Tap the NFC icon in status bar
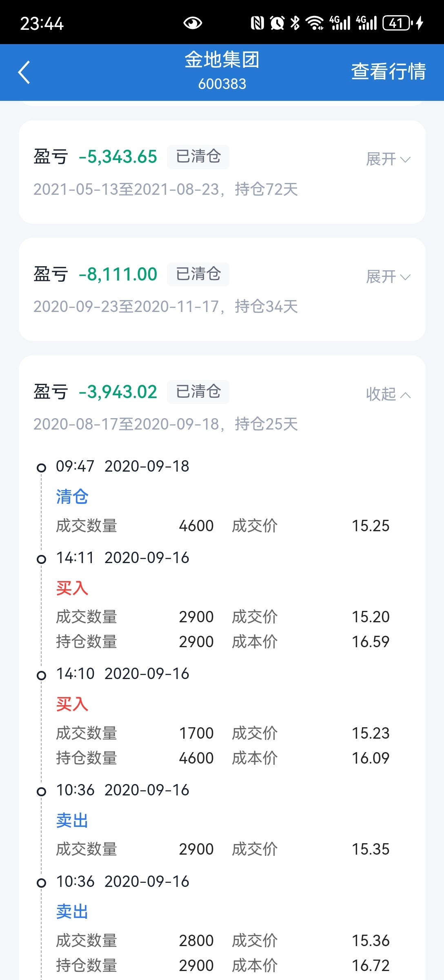The height and width of the screenshot is (980, 444). (257, 23)
